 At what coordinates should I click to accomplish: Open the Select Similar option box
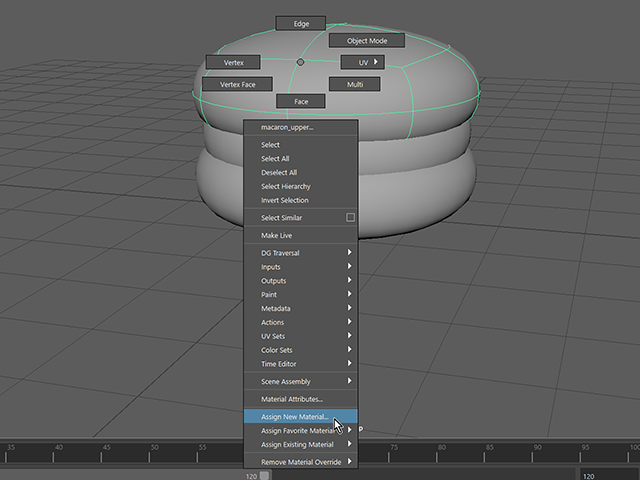pyautogui.click(x=350, y=217)
